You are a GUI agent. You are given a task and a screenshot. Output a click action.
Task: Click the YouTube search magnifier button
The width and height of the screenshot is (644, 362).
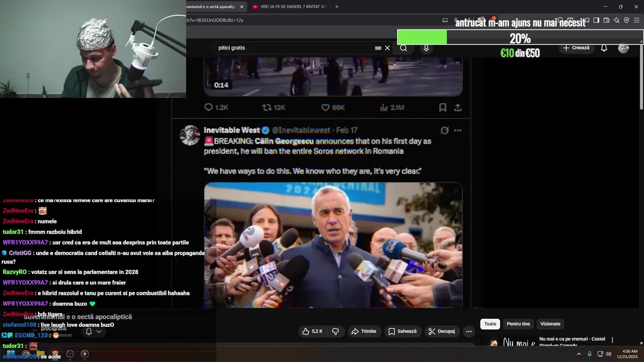[404, 48]
